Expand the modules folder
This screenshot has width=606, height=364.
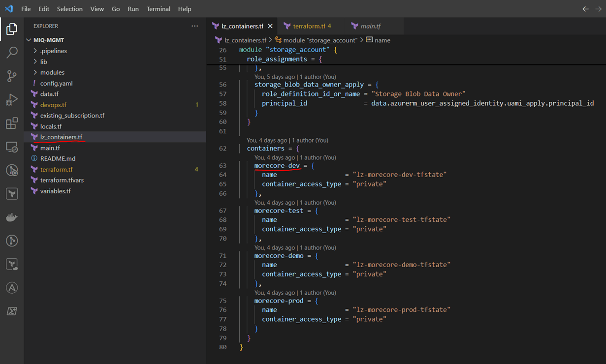click(52, 72)
